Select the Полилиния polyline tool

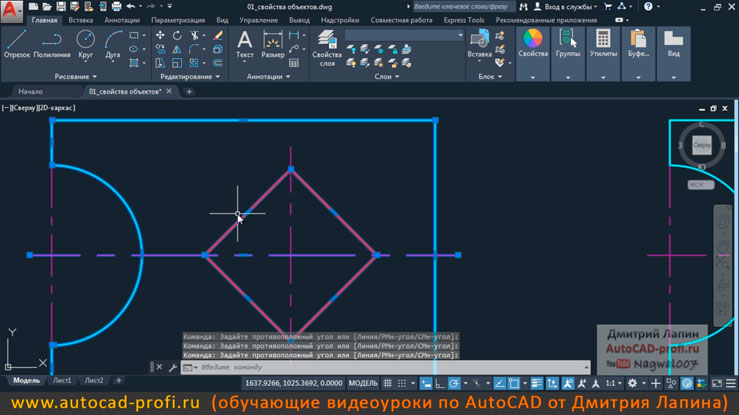52,44
